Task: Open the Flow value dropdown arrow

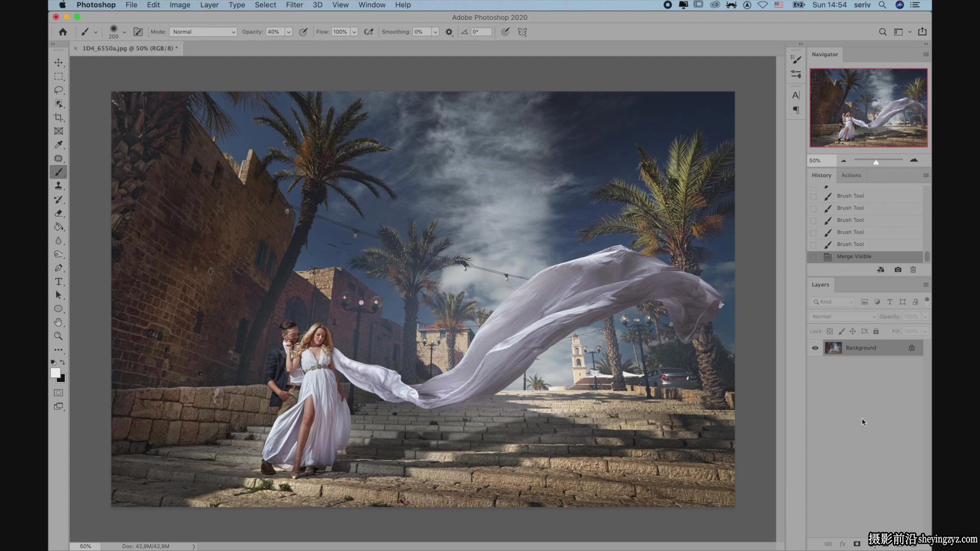Action: click(x=354, y=32)
